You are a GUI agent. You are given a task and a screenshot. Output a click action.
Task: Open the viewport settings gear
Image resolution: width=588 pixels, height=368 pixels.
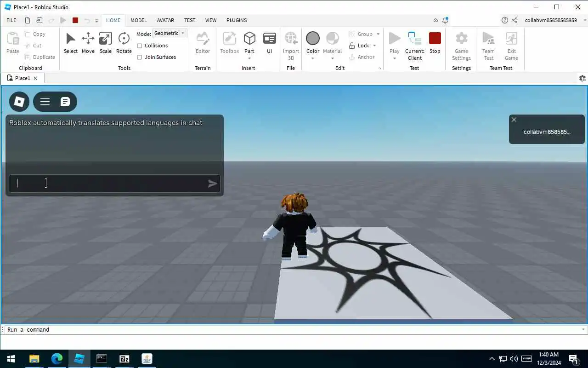582,78
